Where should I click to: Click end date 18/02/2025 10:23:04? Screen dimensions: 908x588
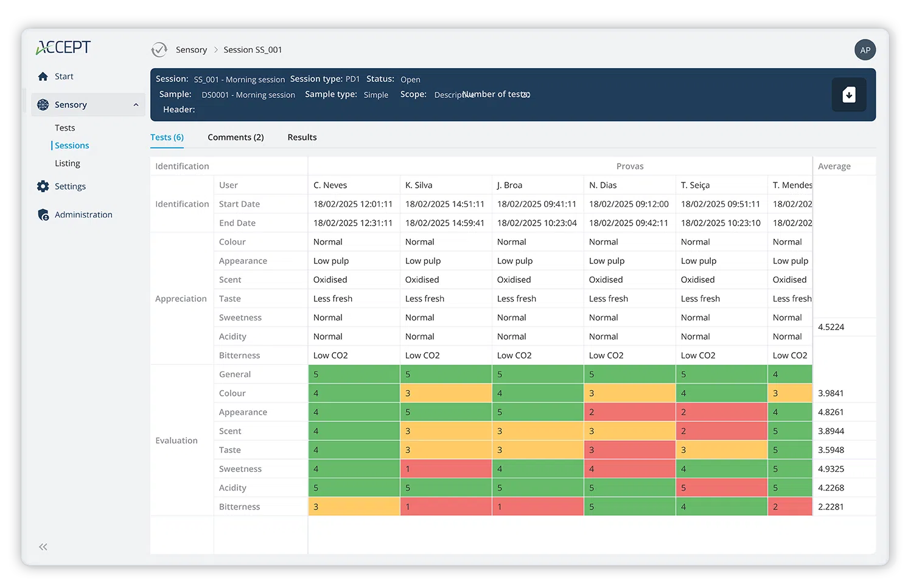pos(537,223)
